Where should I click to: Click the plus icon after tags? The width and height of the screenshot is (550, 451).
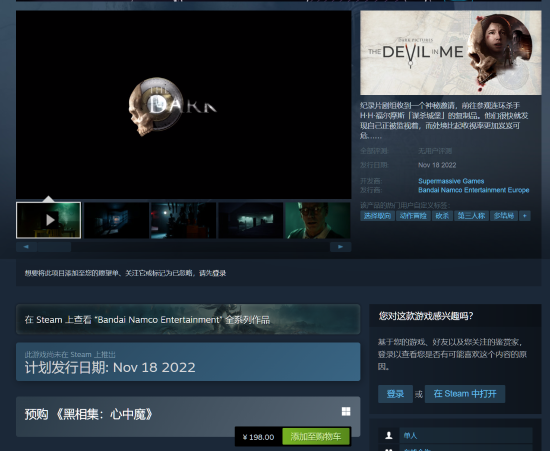click(524, 216)
